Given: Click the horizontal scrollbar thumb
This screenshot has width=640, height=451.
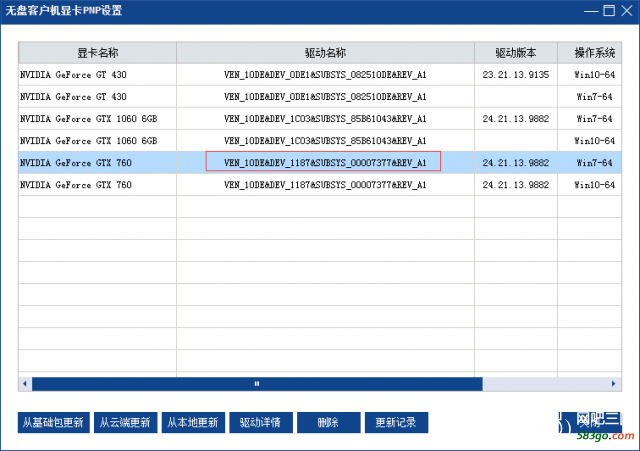Looking at the screenshot, I should click(x=257, y=384).
